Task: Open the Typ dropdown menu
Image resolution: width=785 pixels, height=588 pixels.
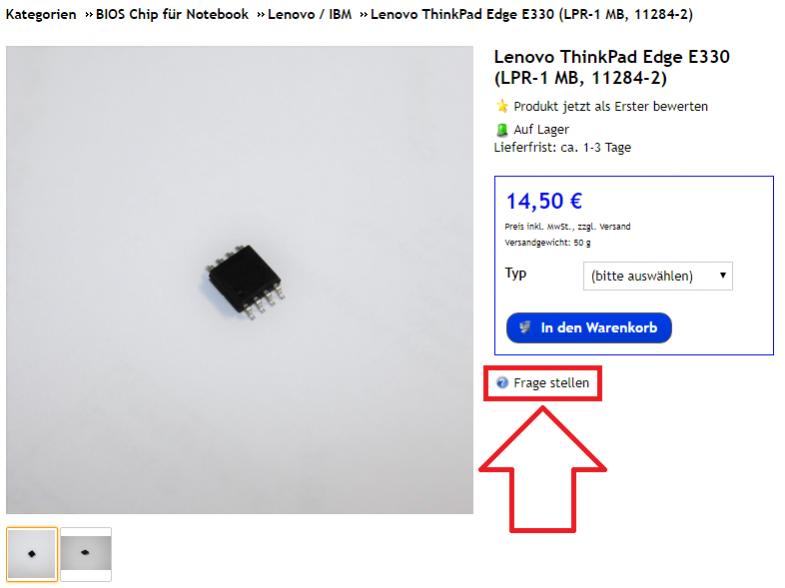Action: (x=658, y=276)
